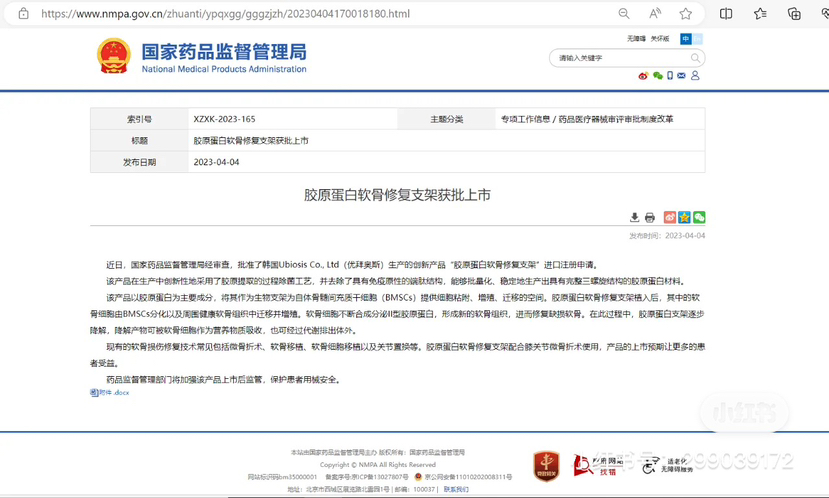Switch site language to 中 (Chinese)

coord(686,39)
